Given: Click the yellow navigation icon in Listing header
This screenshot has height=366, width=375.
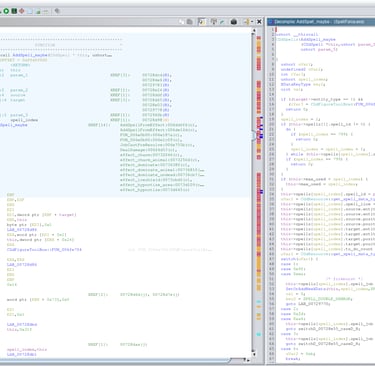Looking at the screenshot, I should point(246,22).
